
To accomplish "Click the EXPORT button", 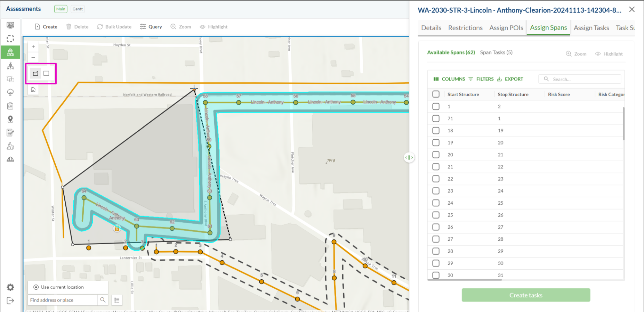I will 510,79.
